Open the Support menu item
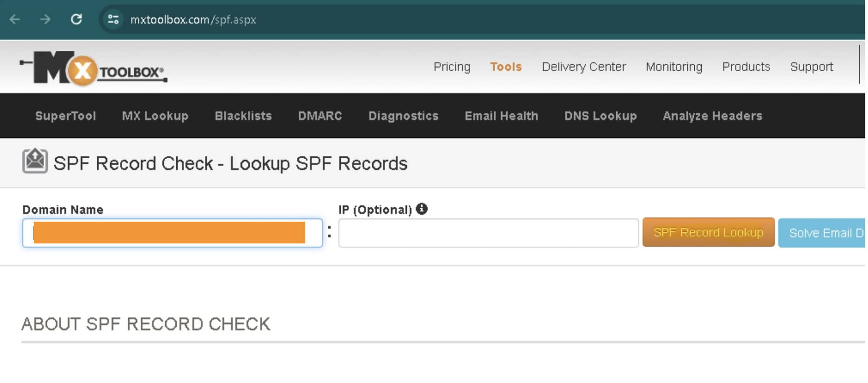The image size is (868, 383). point(812,67)
